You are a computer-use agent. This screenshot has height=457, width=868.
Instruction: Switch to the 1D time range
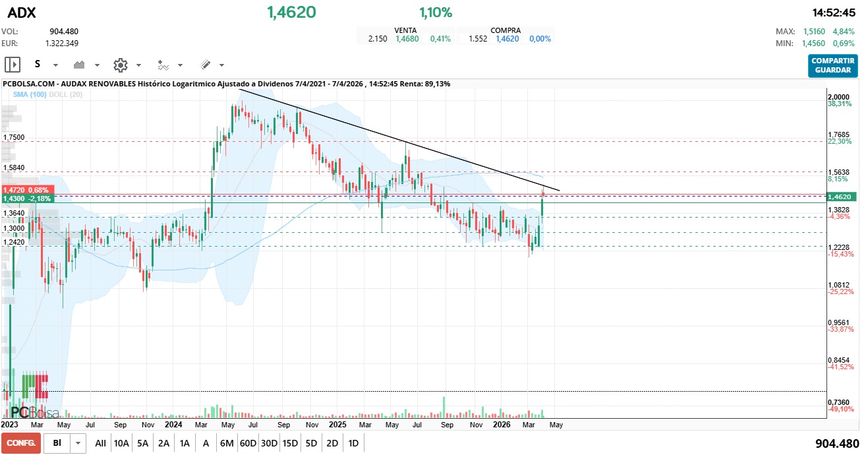pyautogui.click(x=353, y=443)
